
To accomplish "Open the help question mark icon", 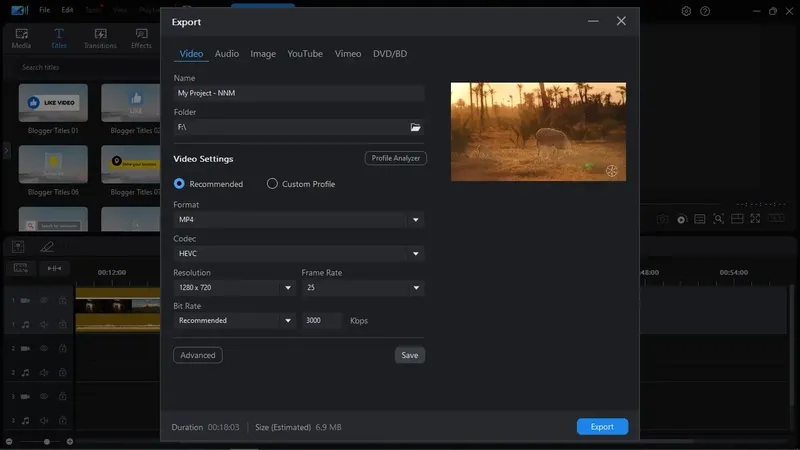I will point(705,11).
